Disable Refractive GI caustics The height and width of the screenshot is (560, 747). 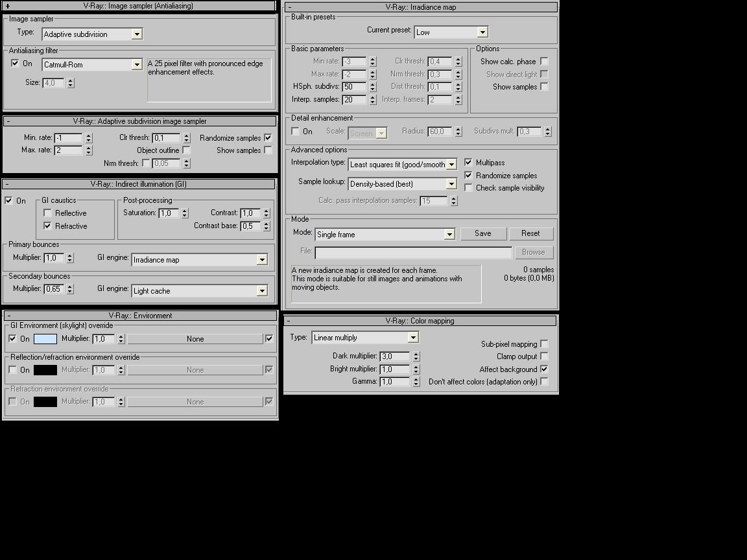tap(47, 226)
